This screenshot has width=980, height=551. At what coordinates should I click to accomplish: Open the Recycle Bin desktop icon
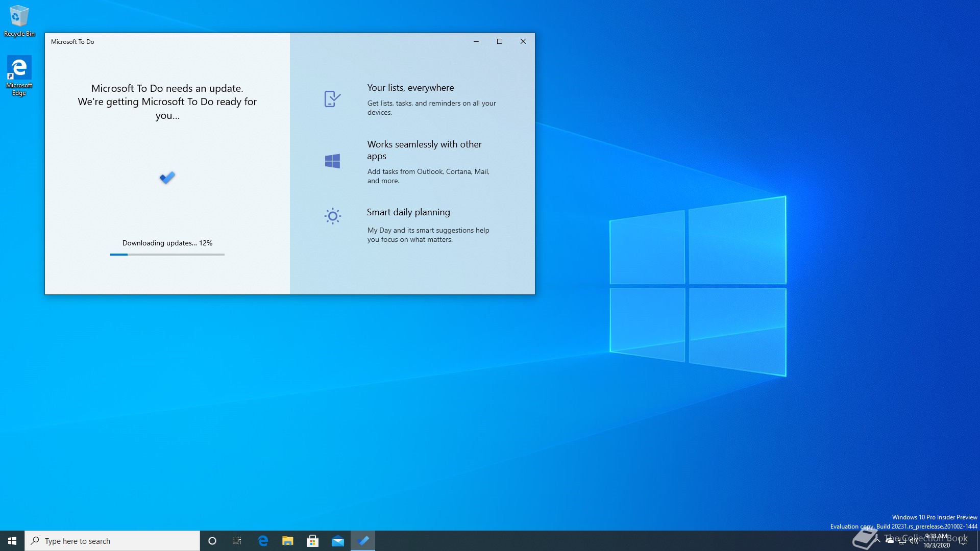point(19,21)
